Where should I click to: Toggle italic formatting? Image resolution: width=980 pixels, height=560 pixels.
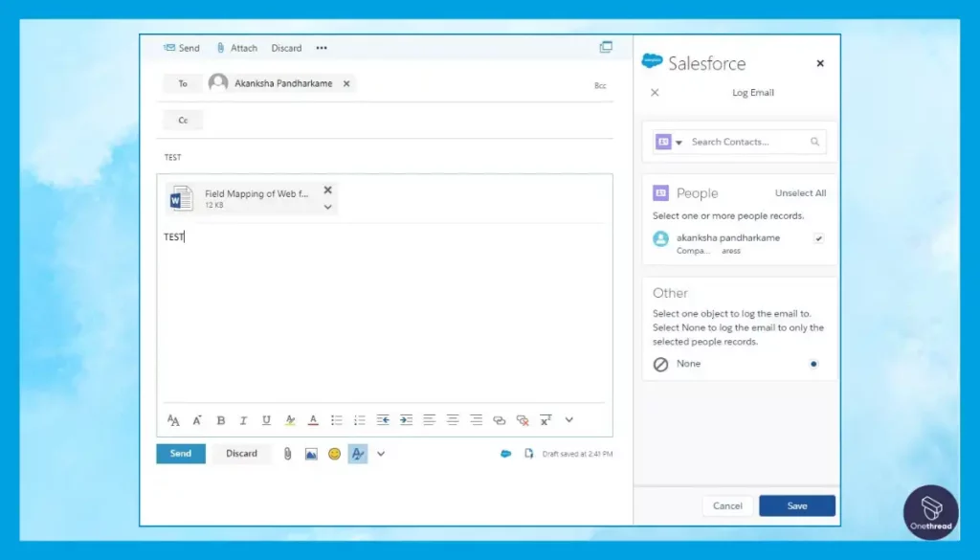tap(243, 420)
